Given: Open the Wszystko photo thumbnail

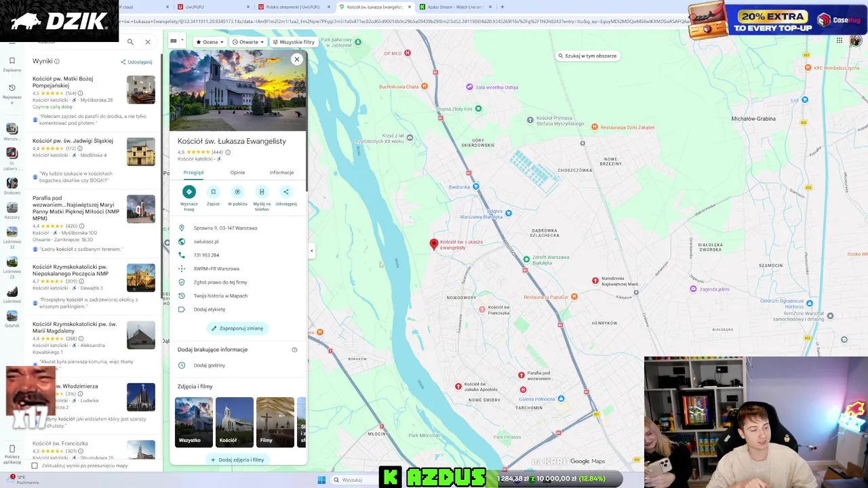Looking at the screenshot, I should 193,422.
